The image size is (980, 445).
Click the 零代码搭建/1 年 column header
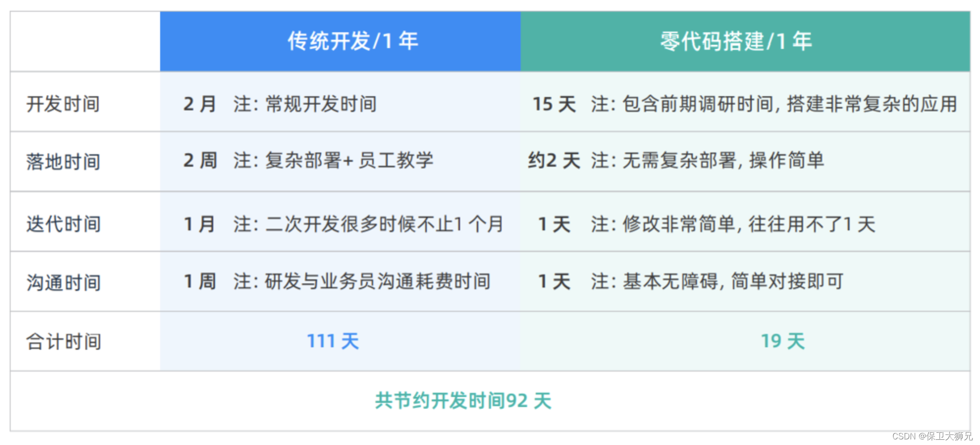click(745, 41)
